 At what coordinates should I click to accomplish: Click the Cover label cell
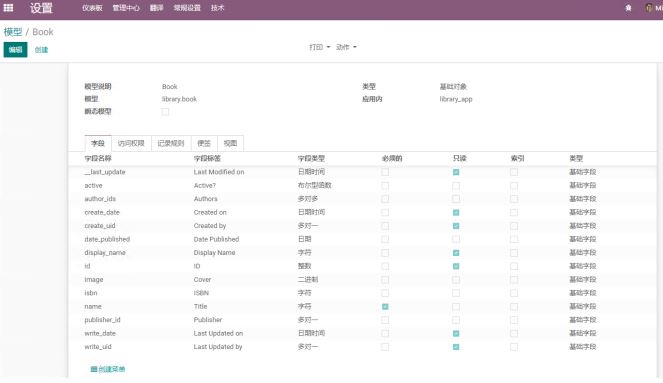pyautogui.click(x=202, y=280)
